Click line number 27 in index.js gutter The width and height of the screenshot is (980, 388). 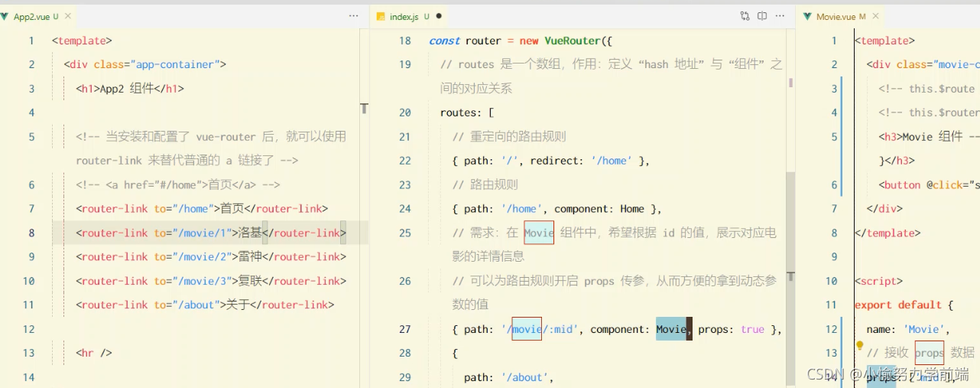(x=404, y=329)
